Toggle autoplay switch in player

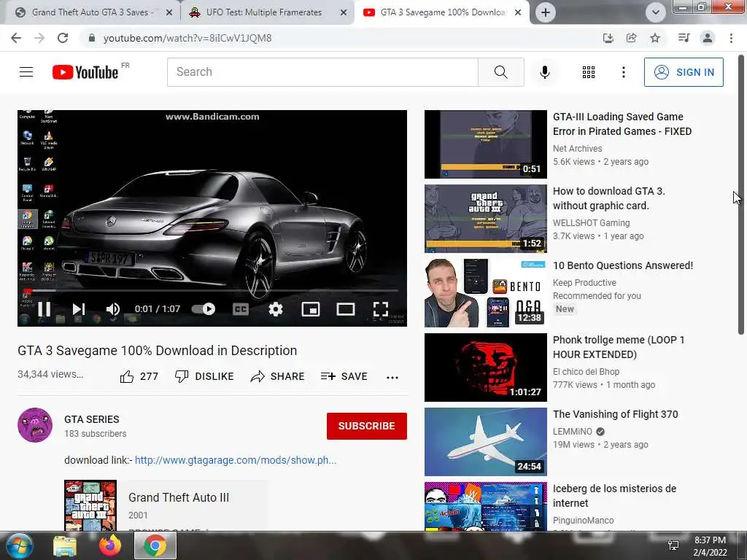tap(204, 309)
